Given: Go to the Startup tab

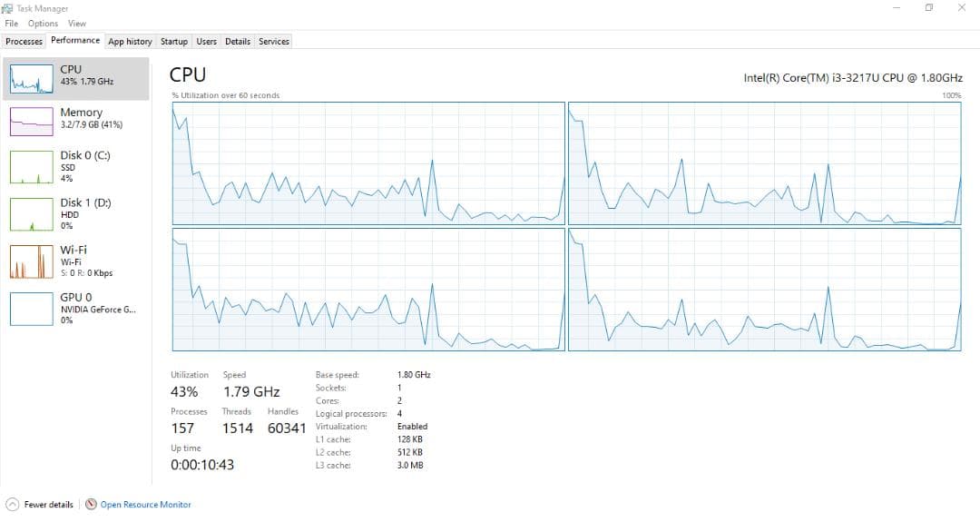Looking at the screenshot, I should coord(173,42).
